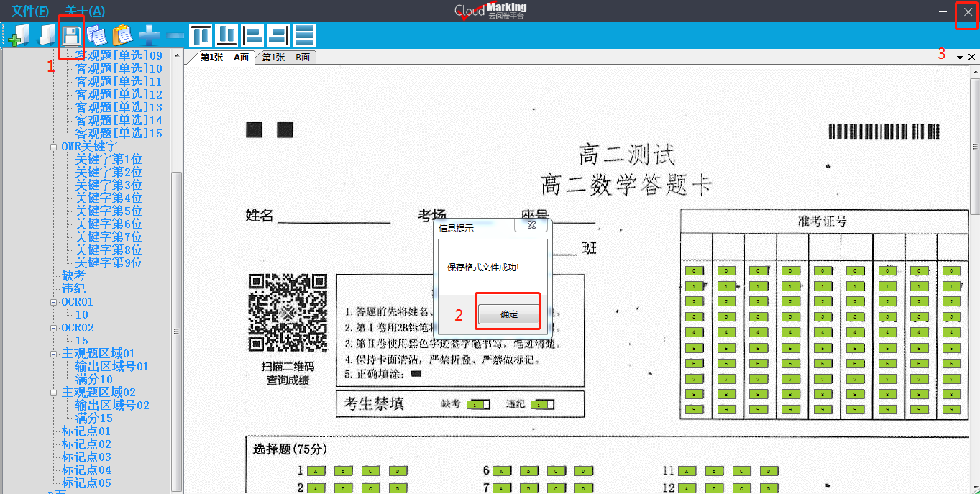Click the horizontal distribute alignment icon
The width and height of the screenshot is (980, 494).
point(304,35)
